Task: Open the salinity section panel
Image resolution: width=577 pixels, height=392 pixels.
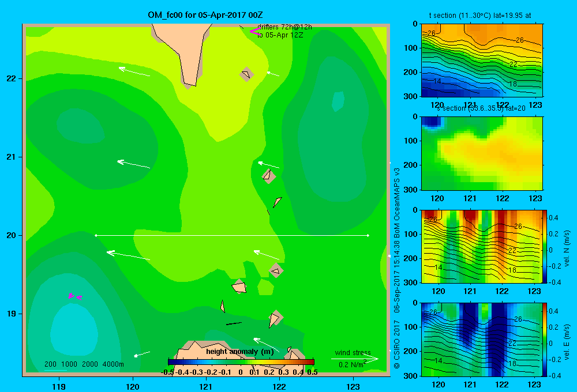Action: [482, 153]
